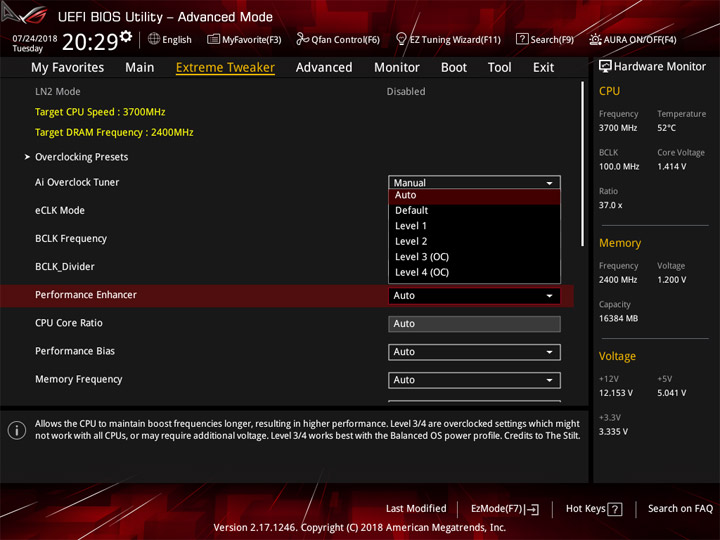The height and width of the screenshot is (540, 720).
Task: Click the globe language icon
Action: pyautogui.click(x=154, y=39)
